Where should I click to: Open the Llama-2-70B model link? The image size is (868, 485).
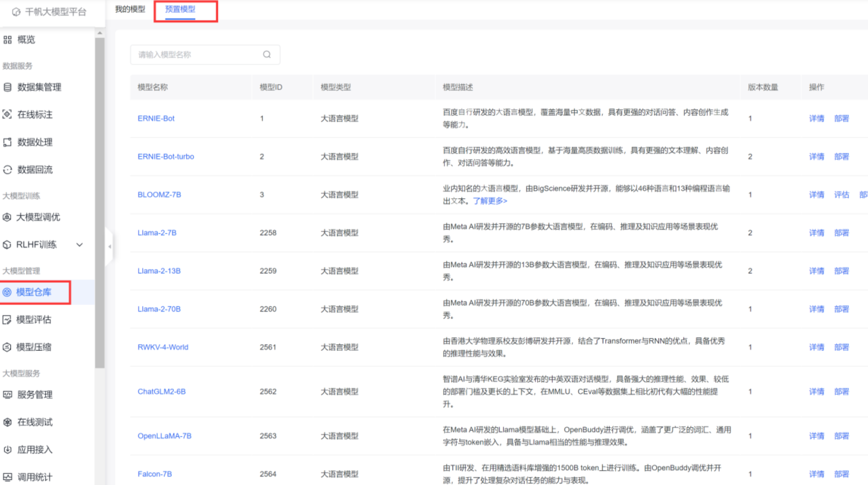point(159,309)
